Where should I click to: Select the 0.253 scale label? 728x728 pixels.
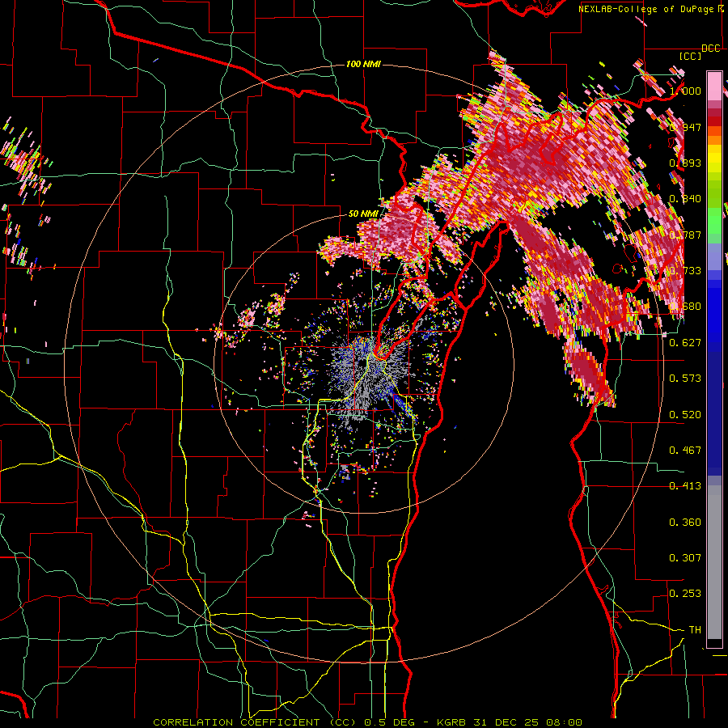pyautogui.click(x=685, y=594)
